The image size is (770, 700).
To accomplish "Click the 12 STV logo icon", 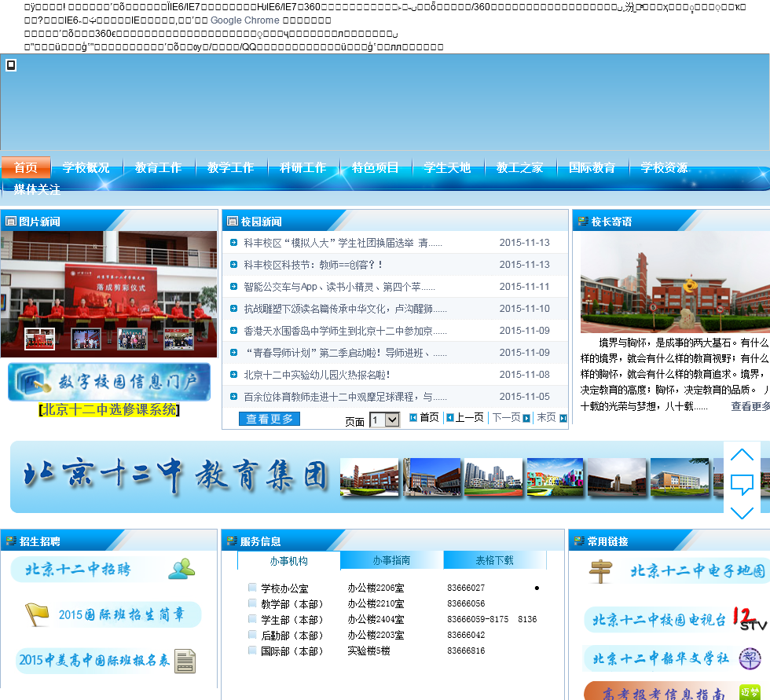I will pos(750,618).
